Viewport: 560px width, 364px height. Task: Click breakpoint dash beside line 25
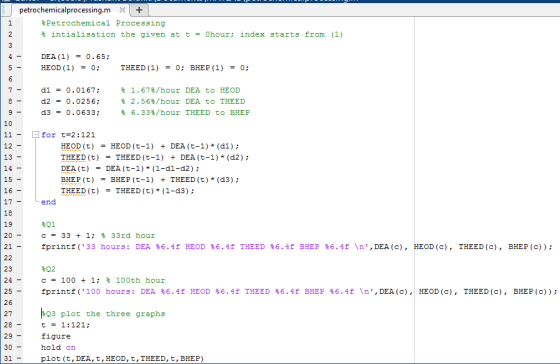pos(19,291)
